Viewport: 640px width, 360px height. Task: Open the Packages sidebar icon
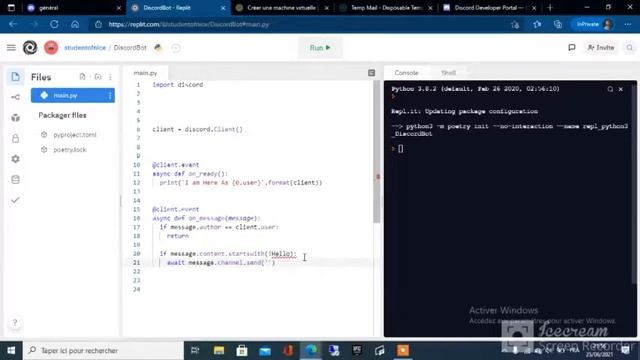coord(16,118)
